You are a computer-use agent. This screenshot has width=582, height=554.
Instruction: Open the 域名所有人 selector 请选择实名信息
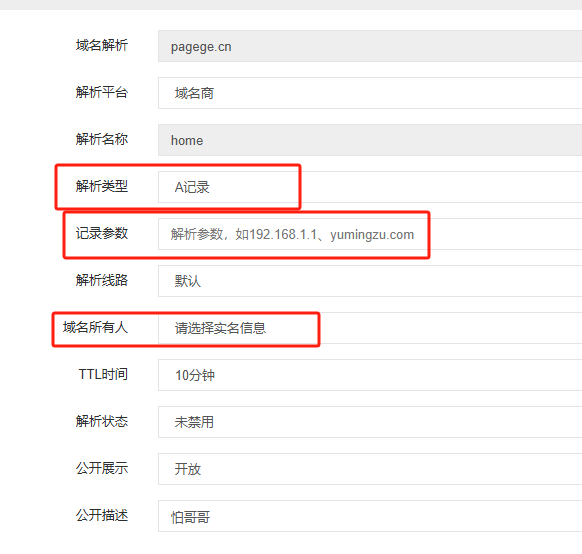tap(370, 328)
